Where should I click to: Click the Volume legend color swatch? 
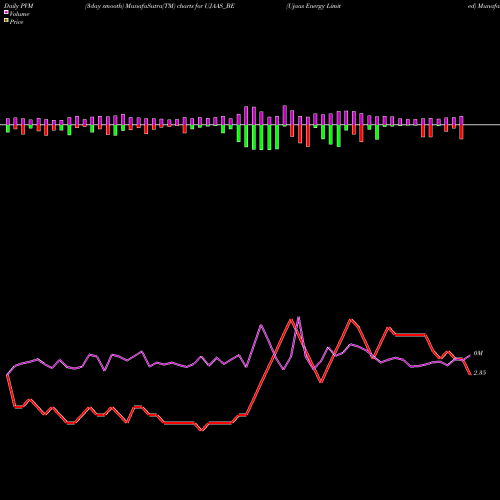coord(6,13)
